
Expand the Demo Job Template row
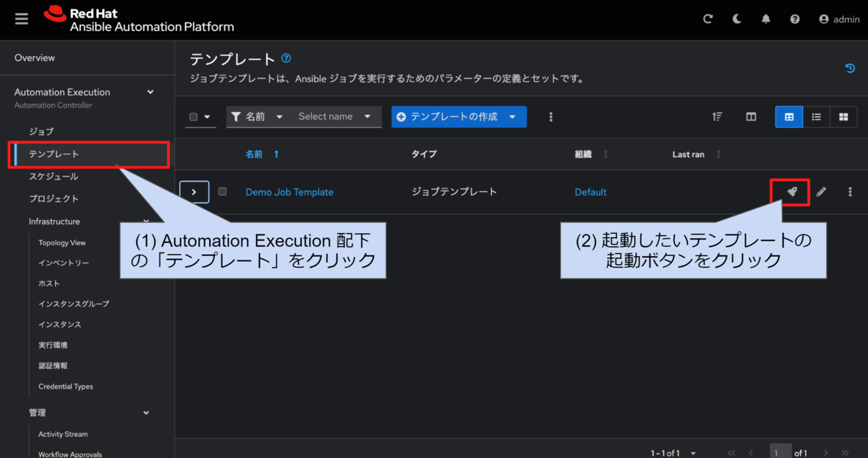194,192
